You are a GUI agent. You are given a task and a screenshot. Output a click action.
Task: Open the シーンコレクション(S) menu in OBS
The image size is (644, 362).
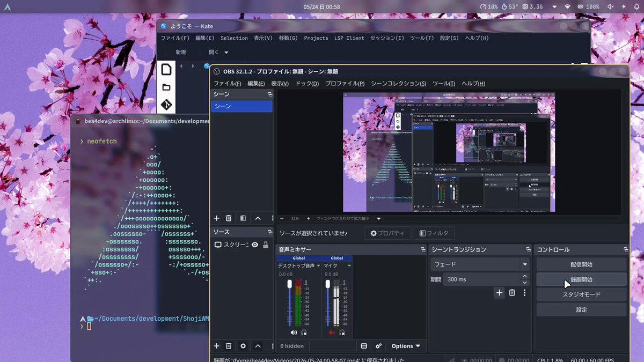[x=399, y=84]
